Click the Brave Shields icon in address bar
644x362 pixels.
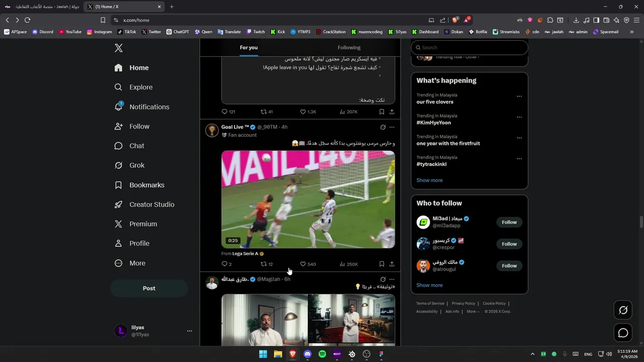[455, 20]
